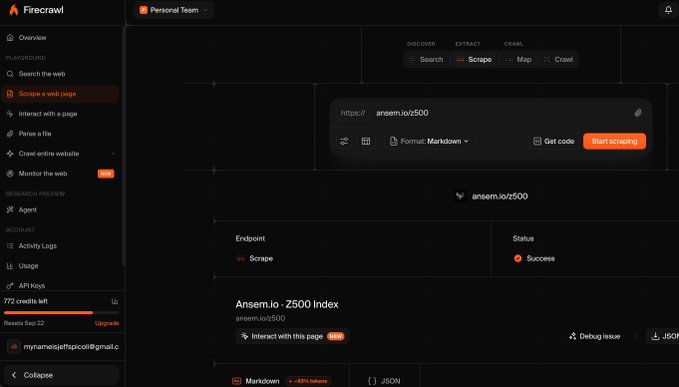This screenshot has width=679, height=387.
Task: Click the Activity Logs list icon
Action: pyautogui.click(x=10, y=246)
